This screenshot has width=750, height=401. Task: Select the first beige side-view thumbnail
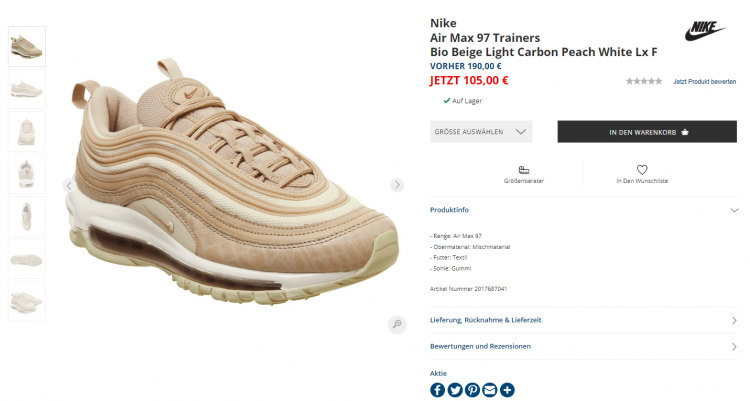[x=27, y=46]
